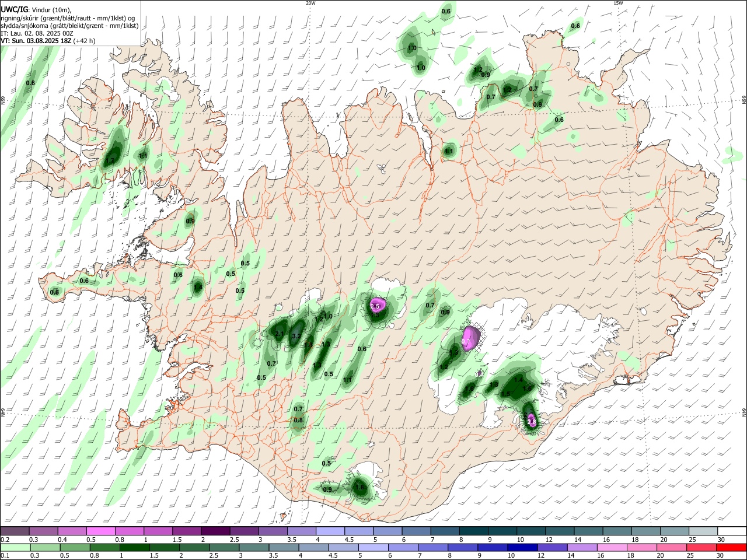Click the '1.1' rain cell near Eyjafjörður in the north
The image size is (747, 560).
(x=449, y=151)
